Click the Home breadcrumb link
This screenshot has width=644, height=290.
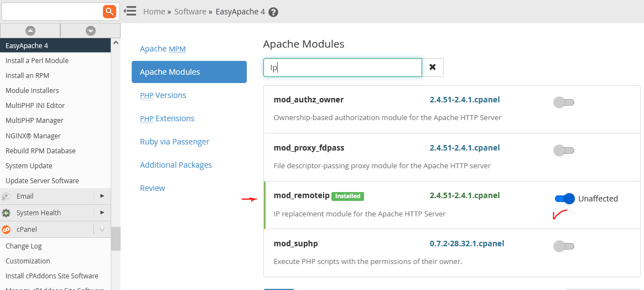154,12
